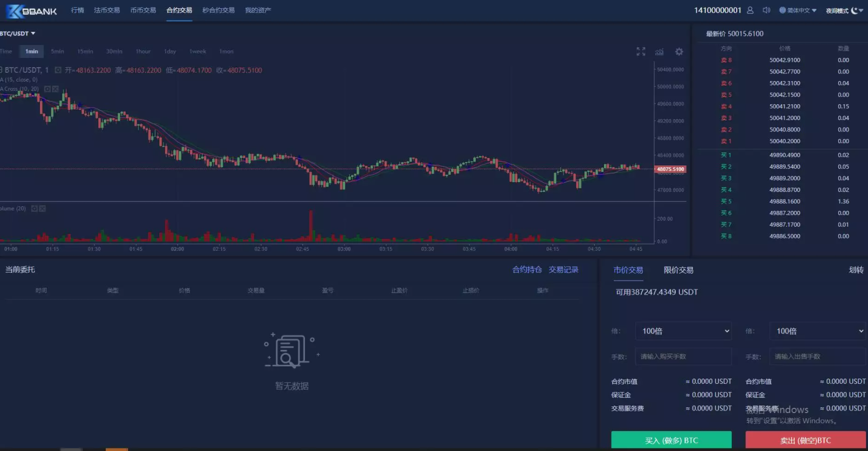This screenshot has height=451, width=868.
Task: Expand the buy-side 100倍 leverage dropdown
Action: [683, 331]
